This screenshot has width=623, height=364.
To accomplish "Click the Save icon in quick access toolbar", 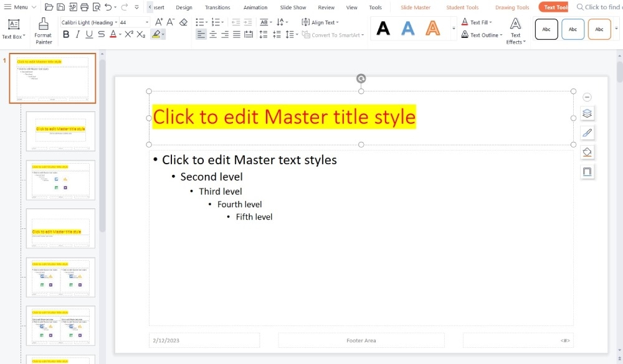I will (x=59, y=7).
